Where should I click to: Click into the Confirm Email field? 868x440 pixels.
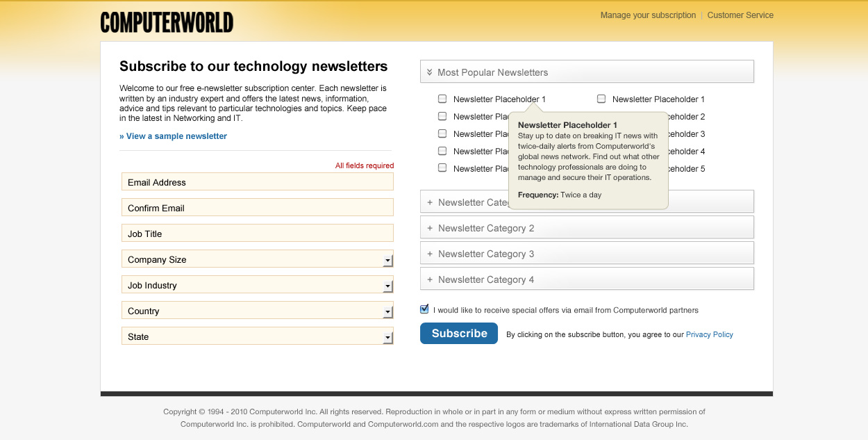[258, 208]
